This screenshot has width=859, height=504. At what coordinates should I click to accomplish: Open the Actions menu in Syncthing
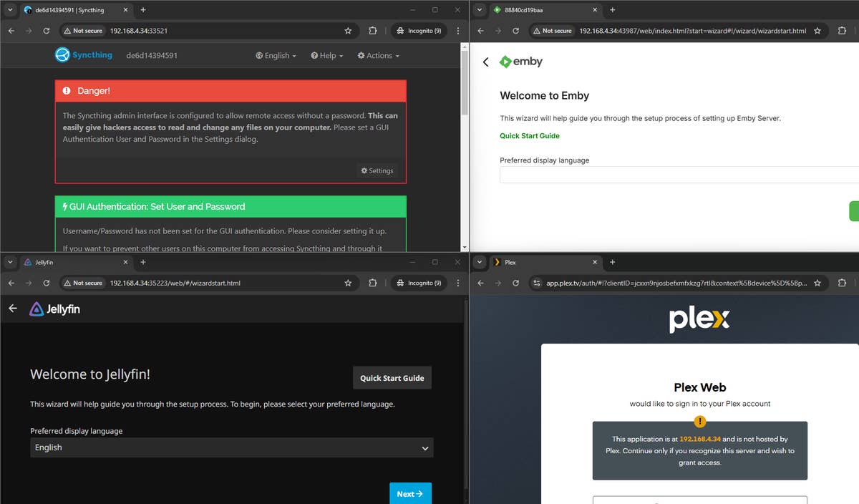click(378, 56)
